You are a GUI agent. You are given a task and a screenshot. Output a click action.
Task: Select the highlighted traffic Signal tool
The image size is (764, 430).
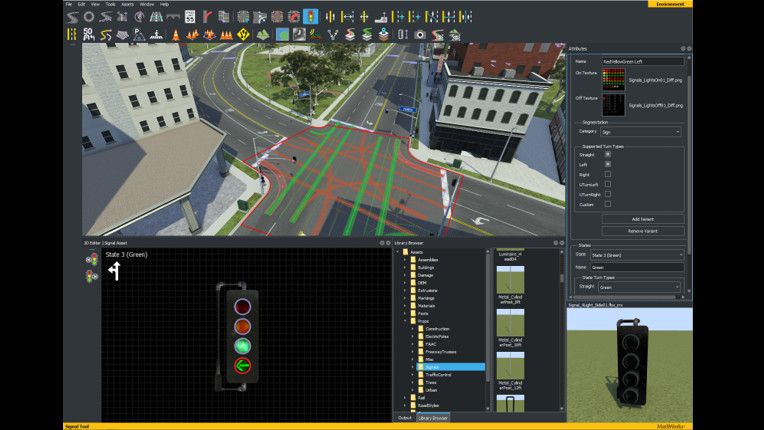(310, 17)
